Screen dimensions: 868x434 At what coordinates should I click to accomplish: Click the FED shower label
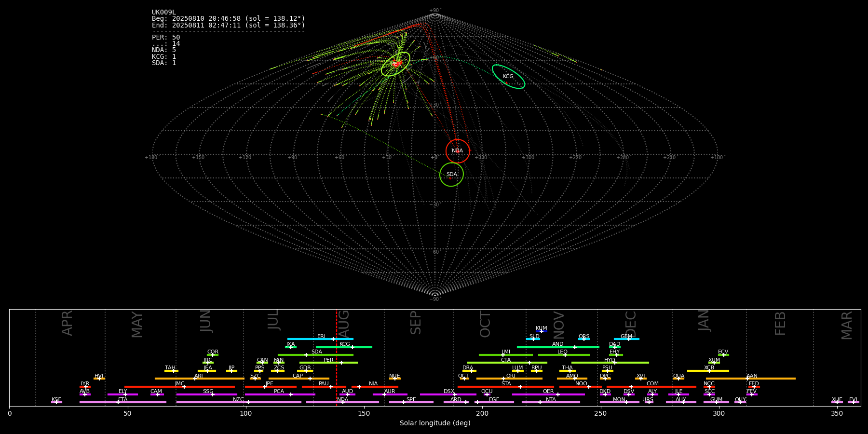[754, 384]
